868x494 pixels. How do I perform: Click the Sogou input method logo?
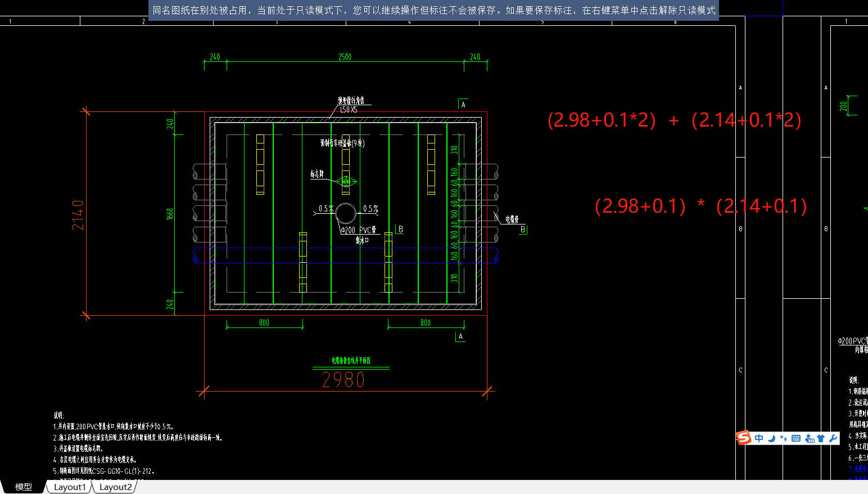tap(744, 438)
